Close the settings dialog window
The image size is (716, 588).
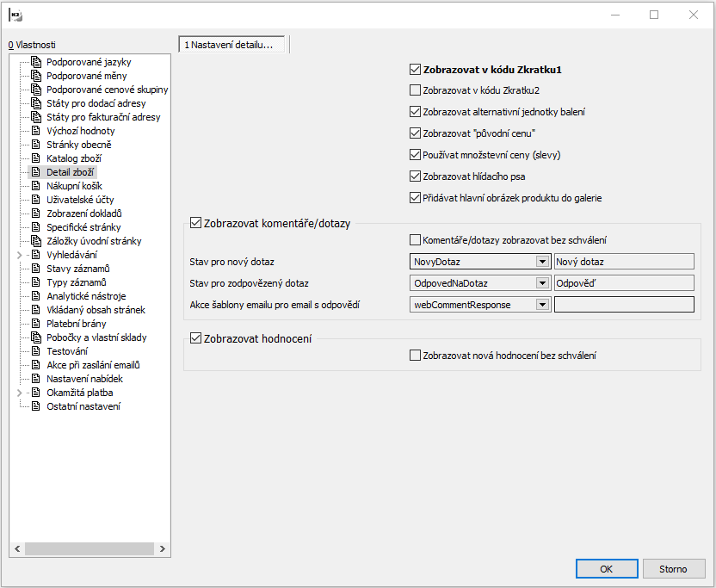point(693,15)
